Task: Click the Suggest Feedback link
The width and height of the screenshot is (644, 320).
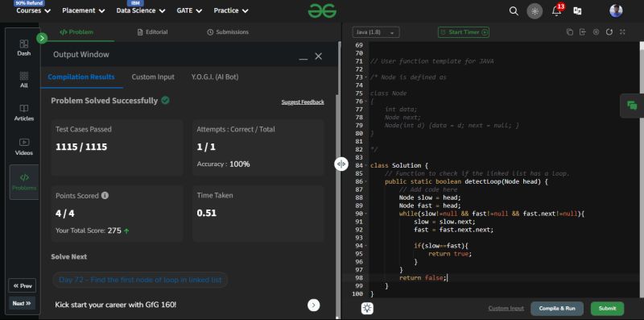Action: [x=303, y=102]
